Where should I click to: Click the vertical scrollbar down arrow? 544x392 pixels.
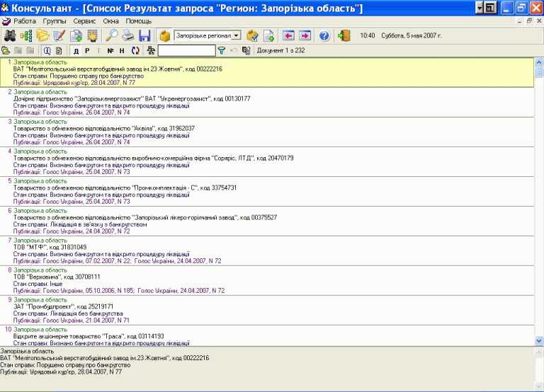click(539, 340)
